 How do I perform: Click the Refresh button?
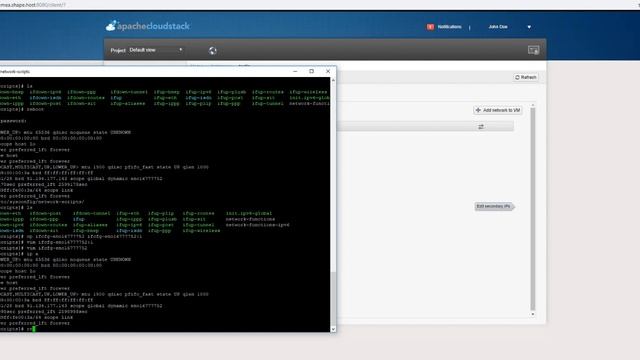tap(526, 77)
